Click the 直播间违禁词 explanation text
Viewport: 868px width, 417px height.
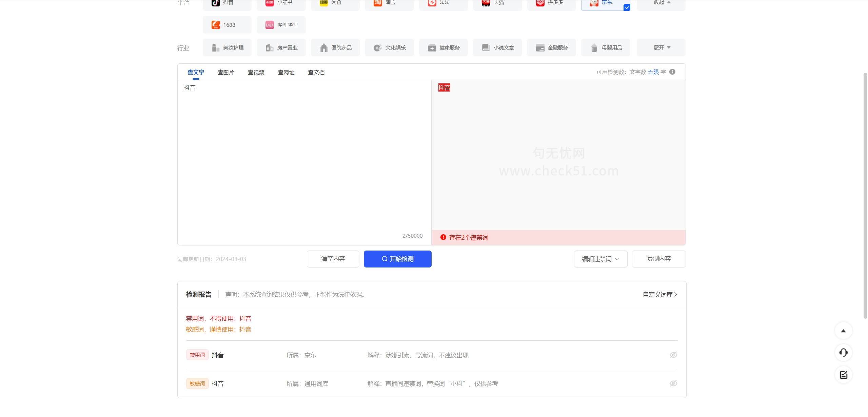(x=433, y=384)
